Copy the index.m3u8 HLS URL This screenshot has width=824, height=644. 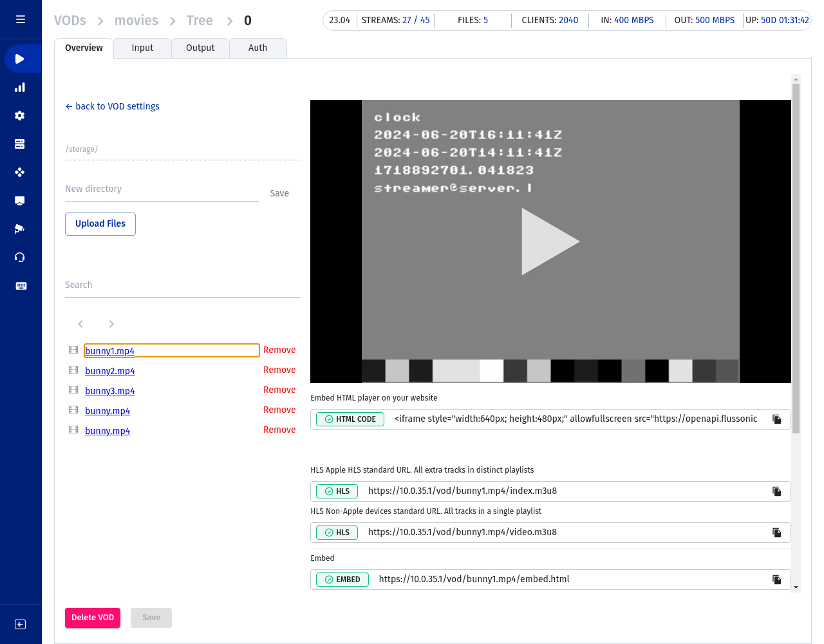click(x=776, y=491)
